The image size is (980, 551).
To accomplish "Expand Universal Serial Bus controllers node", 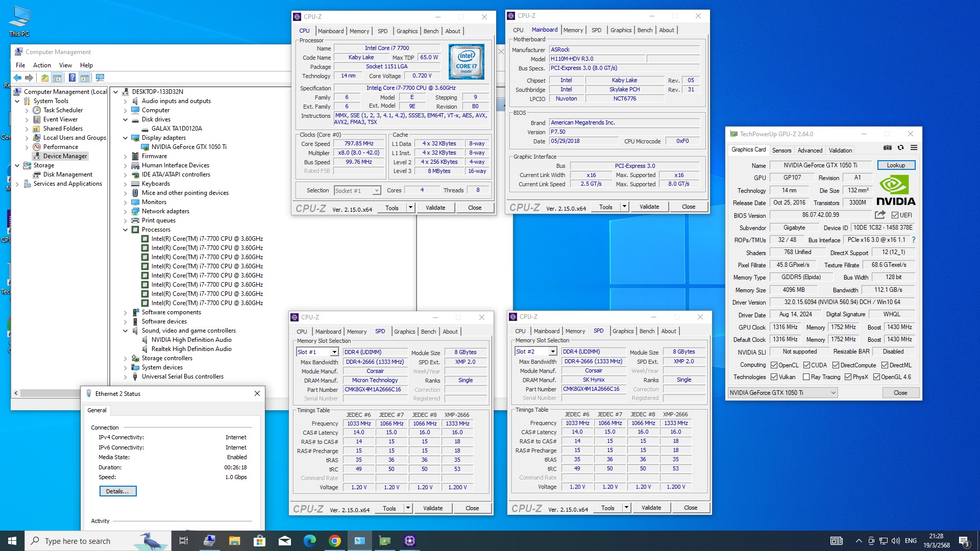I will 126,377.
